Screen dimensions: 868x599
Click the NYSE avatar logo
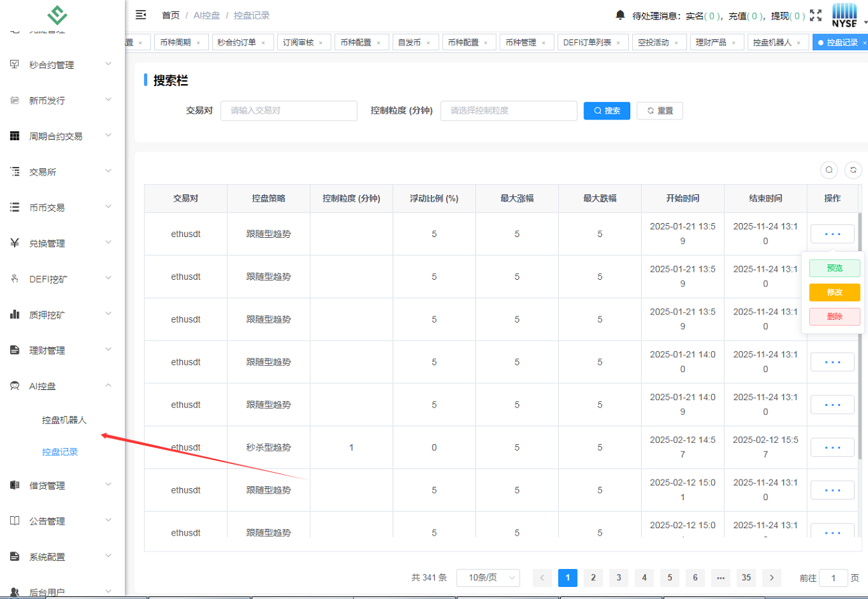pyautogui.click(x=844, y=15)
